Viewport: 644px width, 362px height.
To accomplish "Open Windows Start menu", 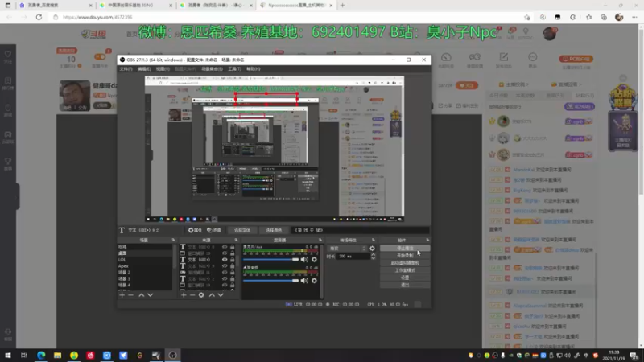I will pyautogui.click(x=8, y=355).
